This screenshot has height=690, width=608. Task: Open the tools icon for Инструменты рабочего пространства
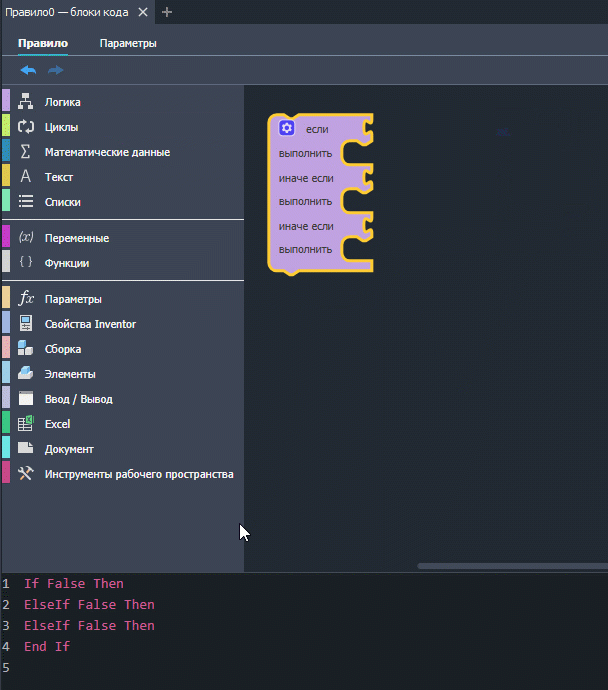coord(26,473)
